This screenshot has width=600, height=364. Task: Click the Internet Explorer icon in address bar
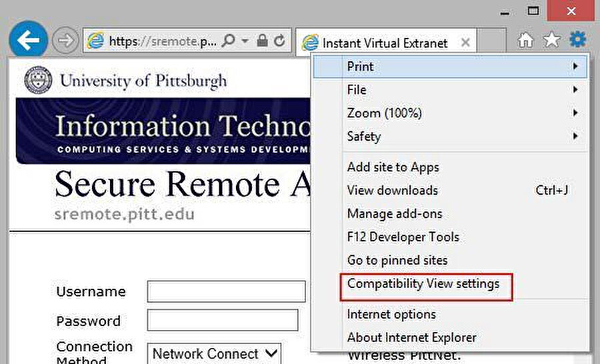click(x=95, y=40)
